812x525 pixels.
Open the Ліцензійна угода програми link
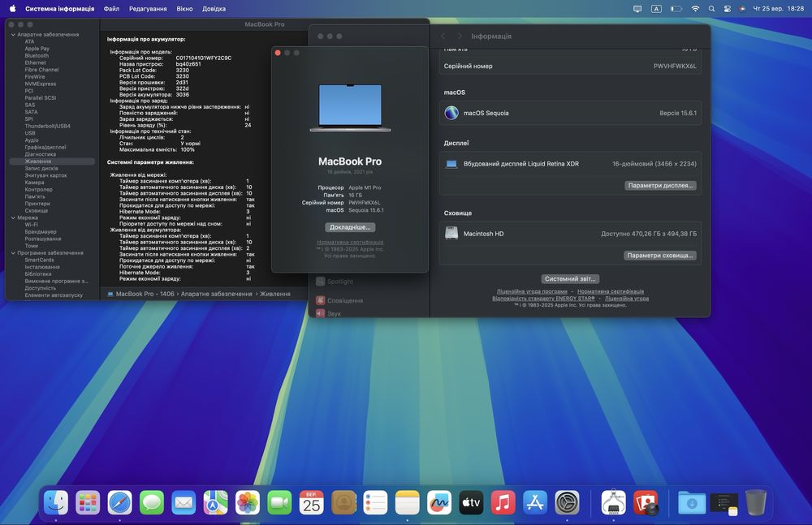[x=532, y=291]
